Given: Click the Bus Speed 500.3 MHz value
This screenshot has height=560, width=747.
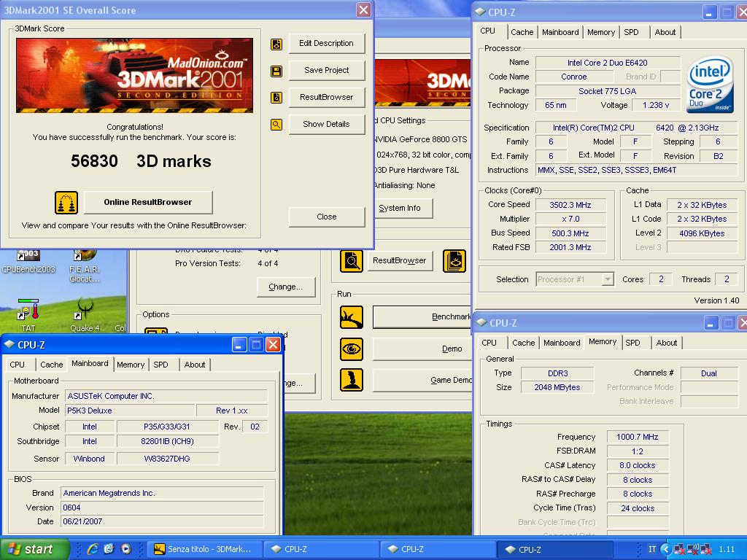Looking at the screenshot, I should click(570, 234).
